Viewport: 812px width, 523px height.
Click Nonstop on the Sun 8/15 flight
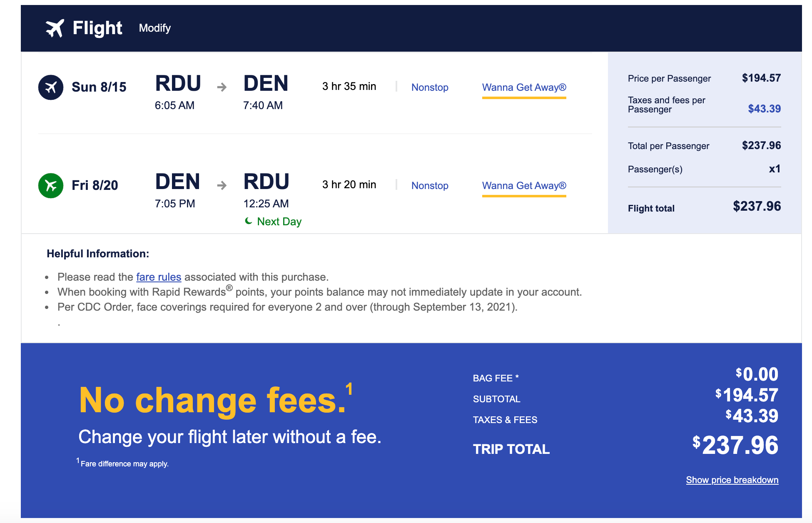pos(430,87)
